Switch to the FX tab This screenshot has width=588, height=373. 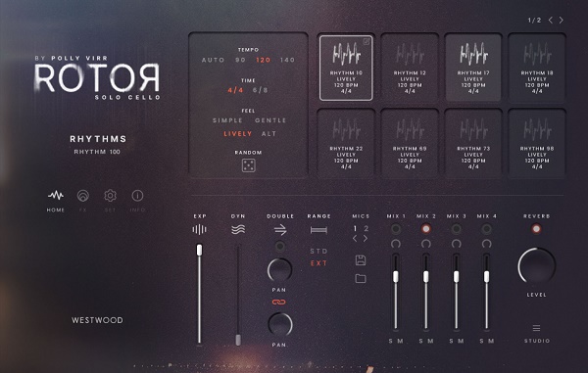tap(83, 196)
